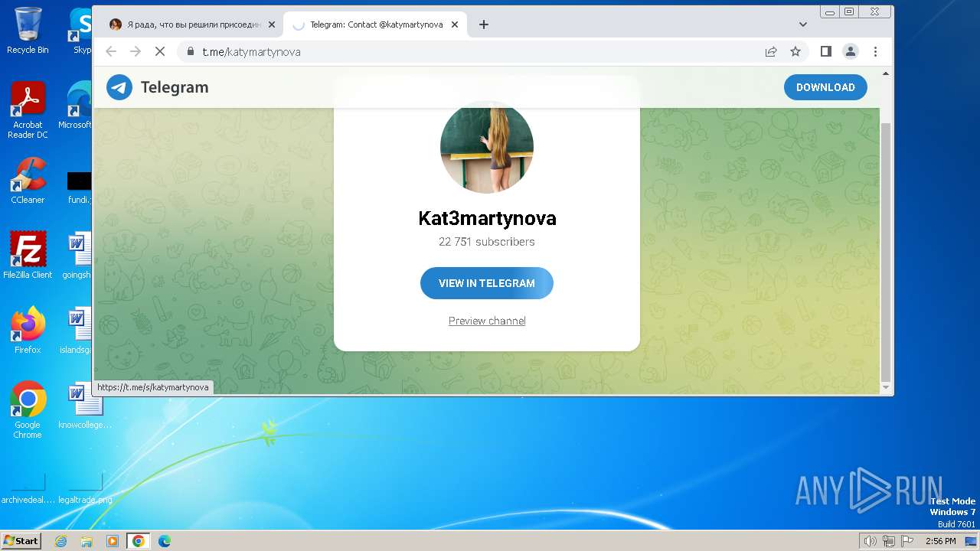Click the Action Center flag icon
The height and width of the screenshot is (551, 980).
906,541
